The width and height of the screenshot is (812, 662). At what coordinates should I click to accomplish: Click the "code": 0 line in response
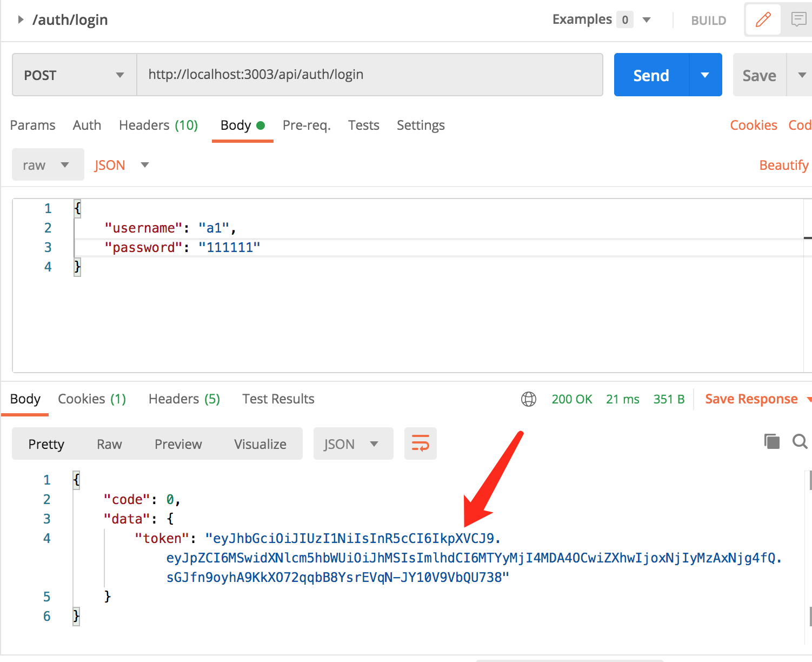[x=142, y=499]
